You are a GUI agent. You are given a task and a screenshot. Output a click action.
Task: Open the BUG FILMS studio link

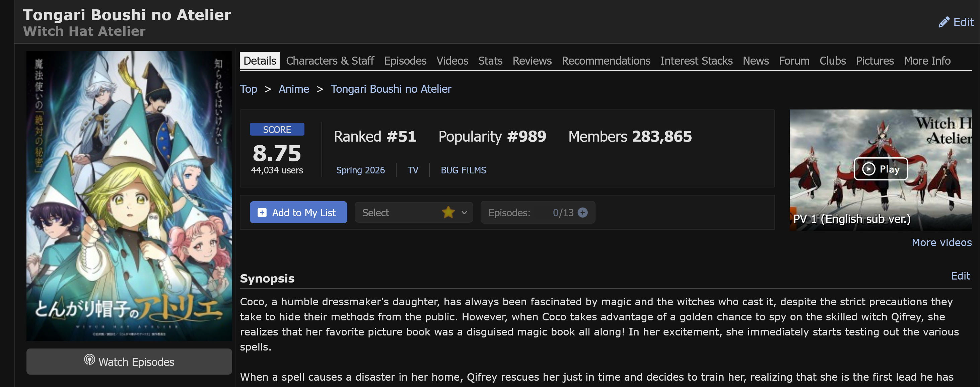(x=463, y=170)
